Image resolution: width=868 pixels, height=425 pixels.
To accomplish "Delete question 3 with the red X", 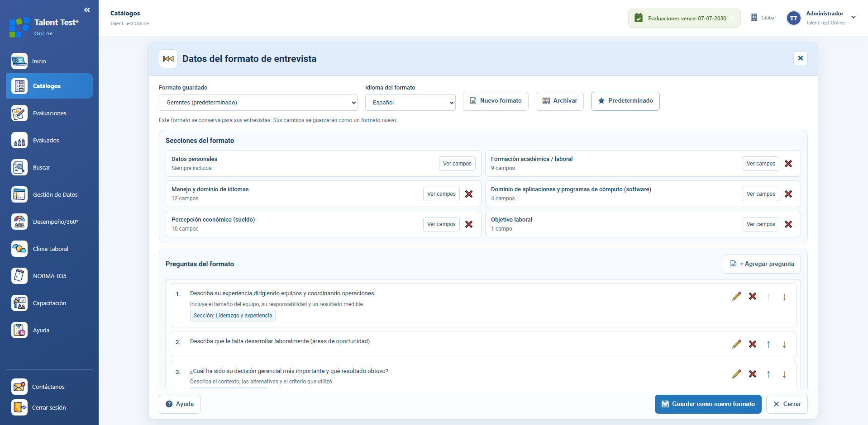I will [753, 374].
